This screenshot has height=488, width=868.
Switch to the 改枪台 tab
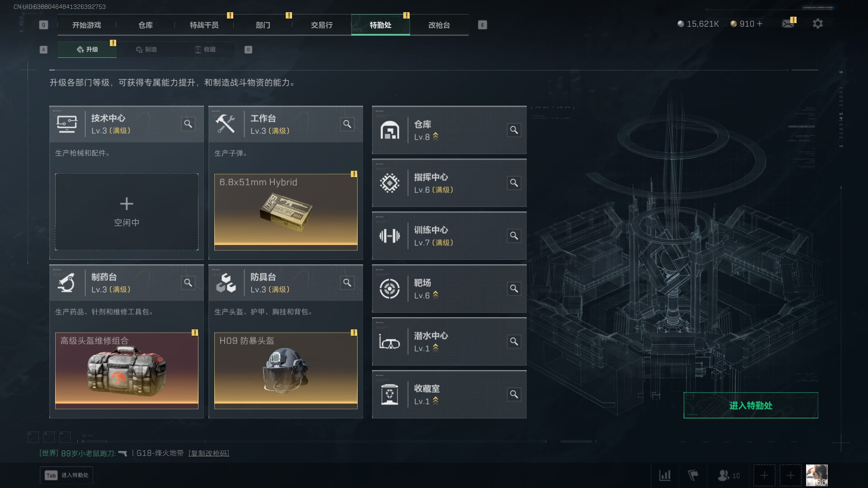pyautogui.click(x=439, y=25)
